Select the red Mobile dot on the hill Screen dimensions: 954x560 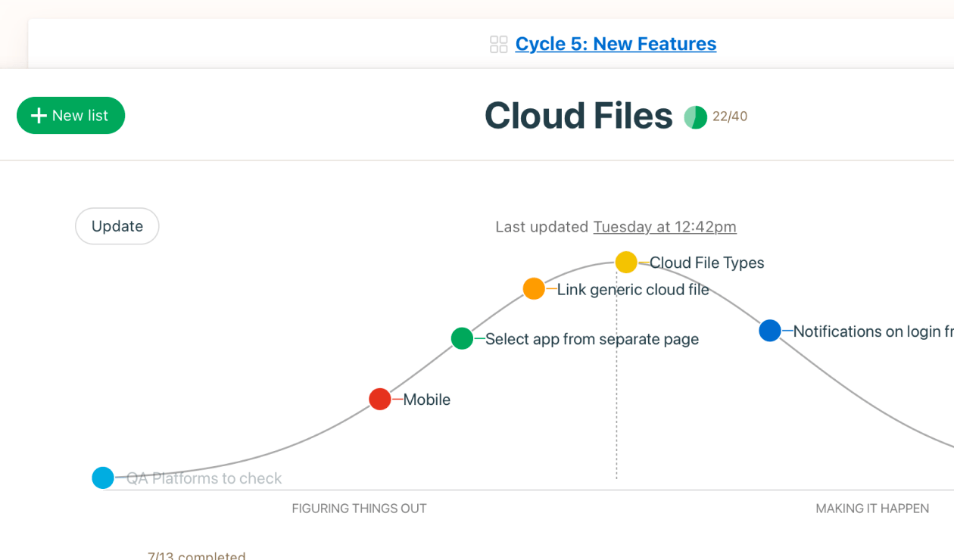379,399
